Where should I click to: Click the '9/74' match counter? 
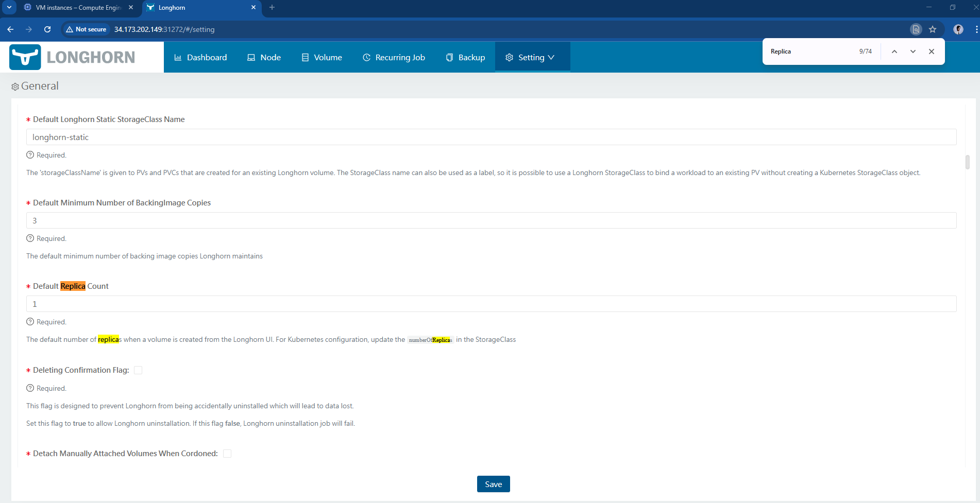click(866, 51)
